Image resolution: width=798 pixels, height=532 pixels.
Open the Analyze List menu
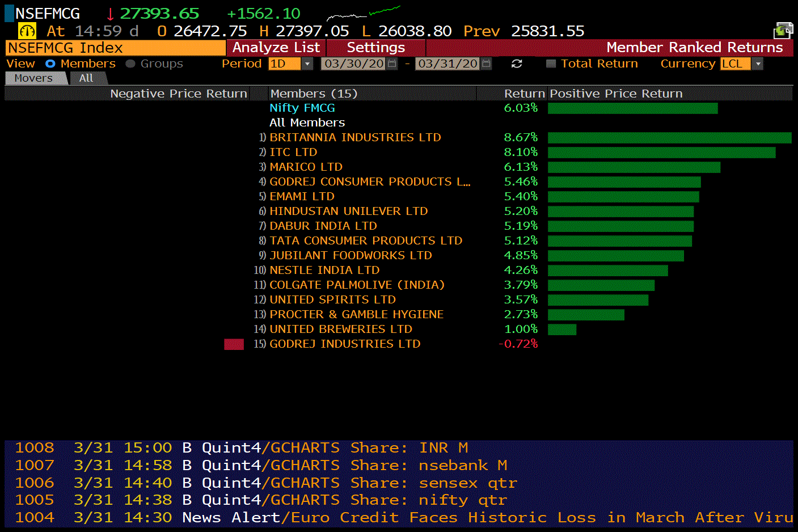tap(276, 48)
